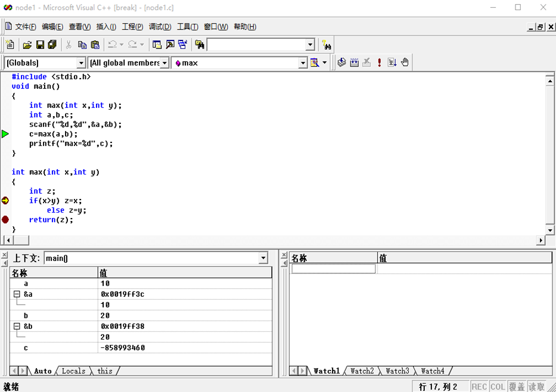The height and width of the screenshot is (392, 556).
Task: Save the current file with the floppy icon
Action: [40, 45]
